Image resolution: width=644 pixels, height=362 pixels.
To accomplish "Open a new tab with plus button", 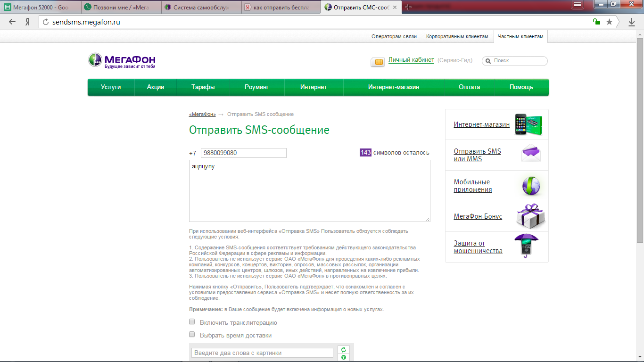I will click(408, 7).
